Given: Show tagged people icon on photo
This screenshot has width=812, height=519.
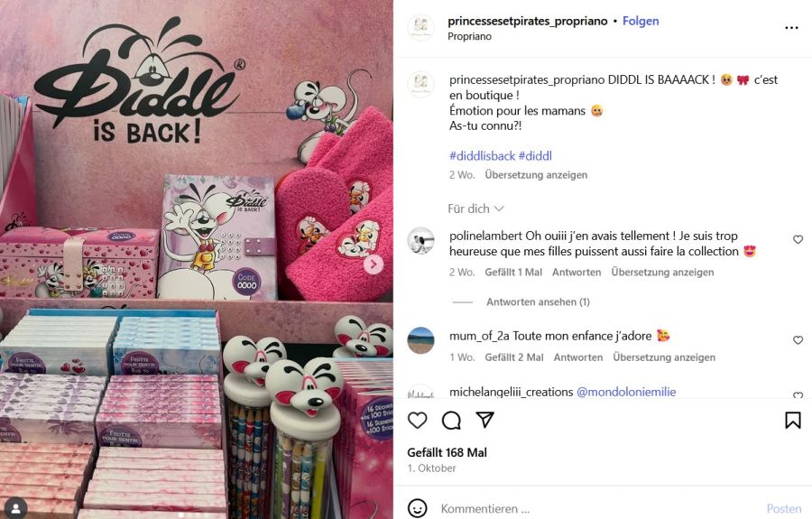Looking at the screenshot, I should (16, 507).
